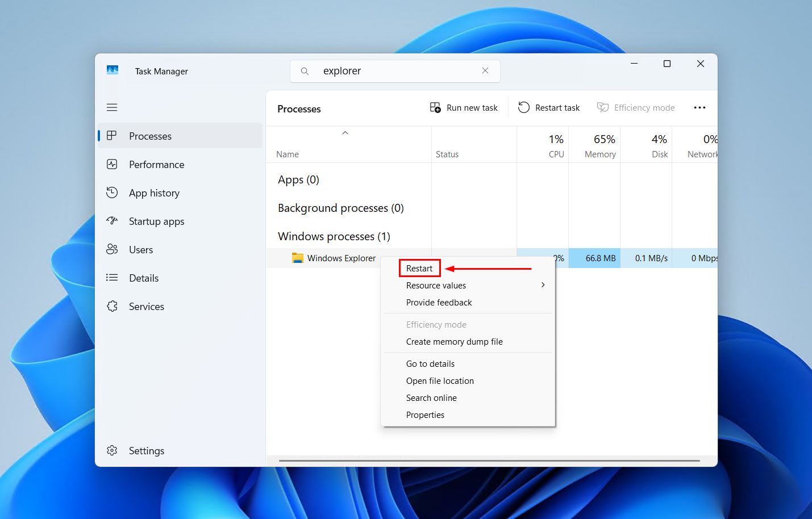Click the Restart task circular arrow icon
The width and height of the screenshot is (812, 519).
click(524, 107)
